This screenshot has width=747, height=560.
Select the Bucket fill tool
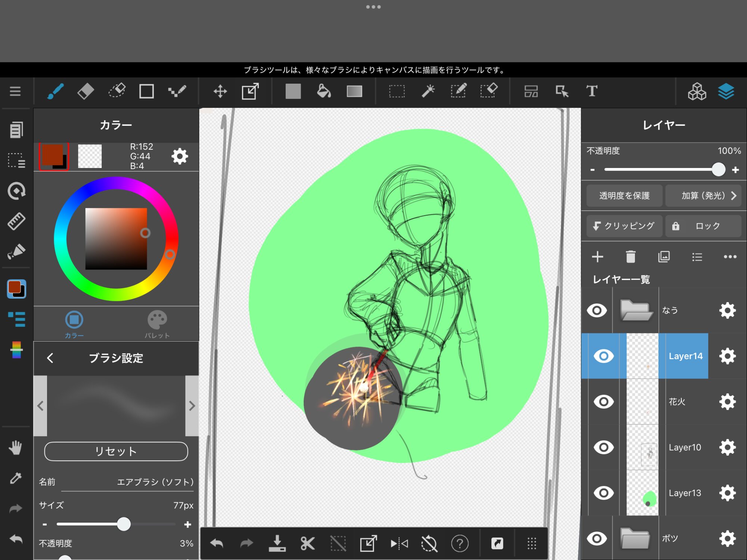(x=323, y=91)
